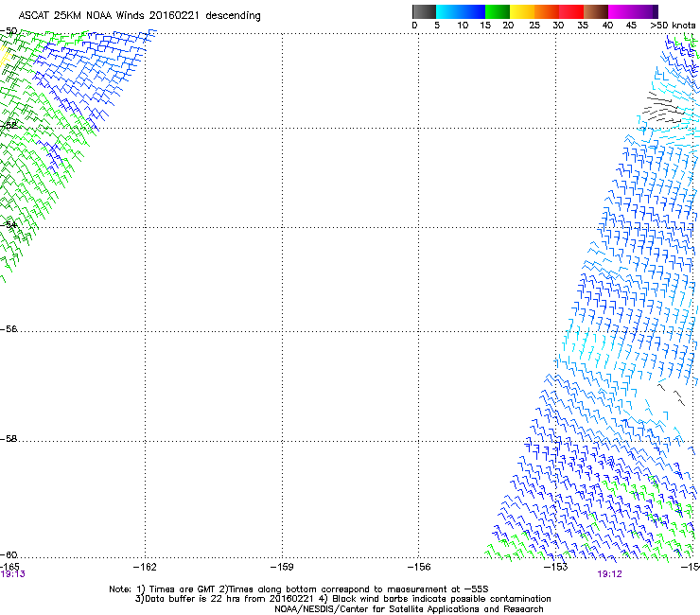Click the 'Times are GMT' note line

tap(299, 589)
